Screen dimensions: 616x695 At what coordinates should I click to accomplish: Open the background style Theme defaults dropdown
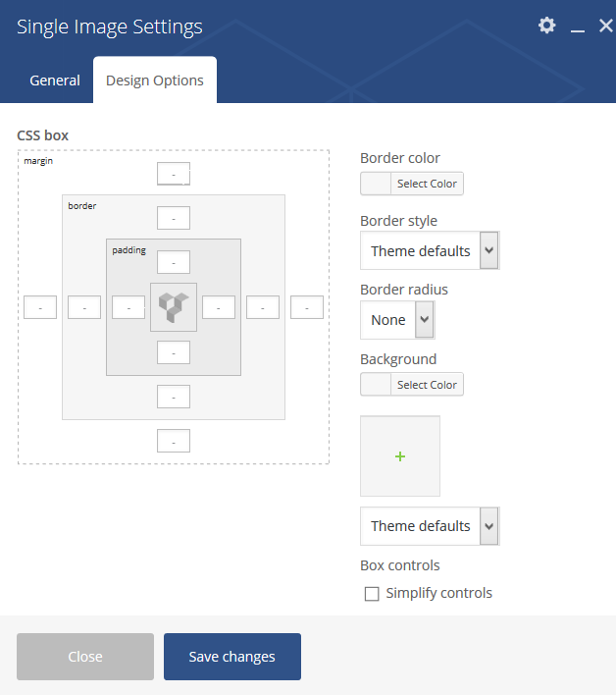(x=430, y=526)
